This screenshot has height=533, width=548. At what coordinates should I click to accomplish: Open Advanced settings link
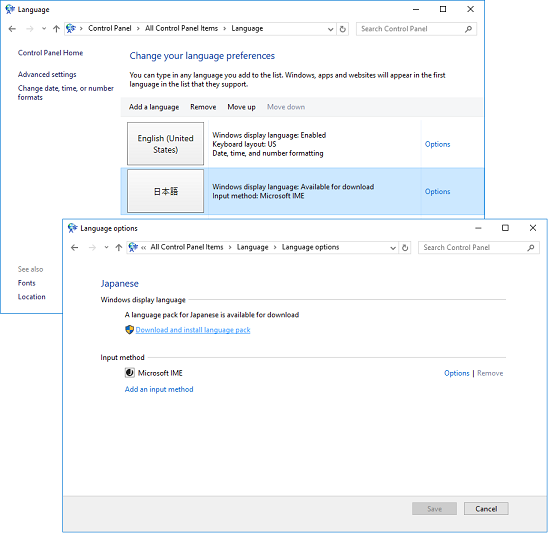(x=47, y=74)
